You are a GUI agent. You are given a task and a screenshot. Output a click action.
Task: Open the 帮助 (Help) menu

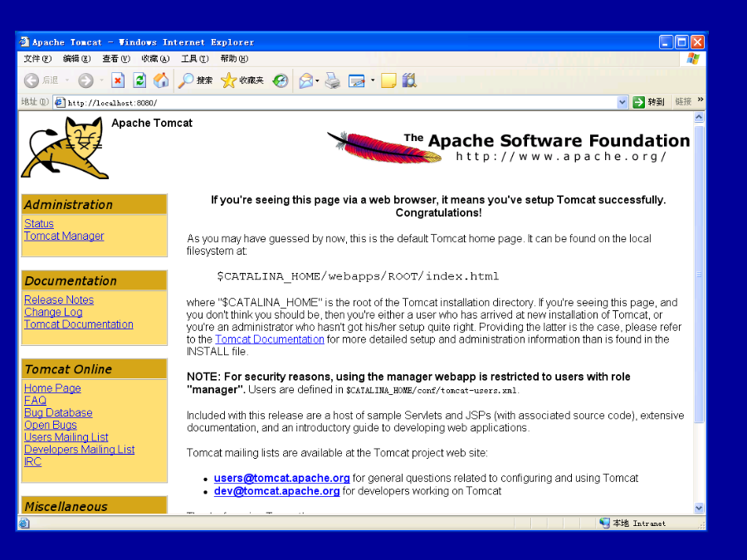(234, 59)
